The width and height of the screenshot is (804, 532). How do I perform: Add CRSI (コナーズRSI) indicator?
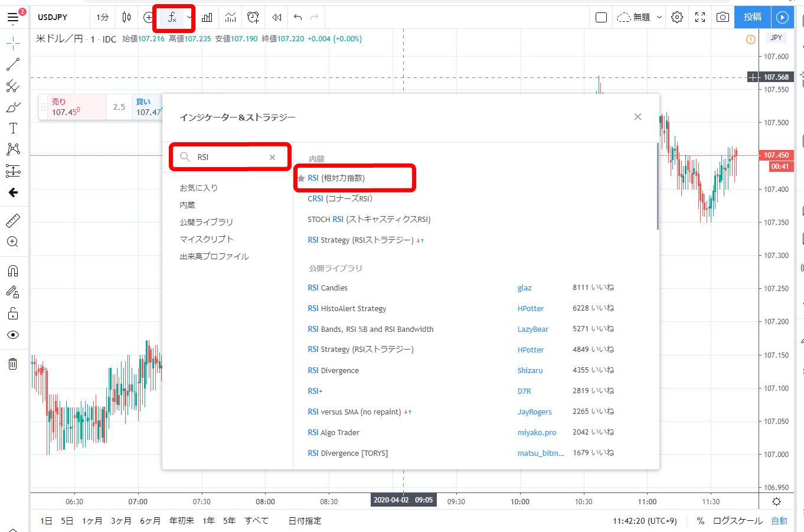(x=340, y=199)
